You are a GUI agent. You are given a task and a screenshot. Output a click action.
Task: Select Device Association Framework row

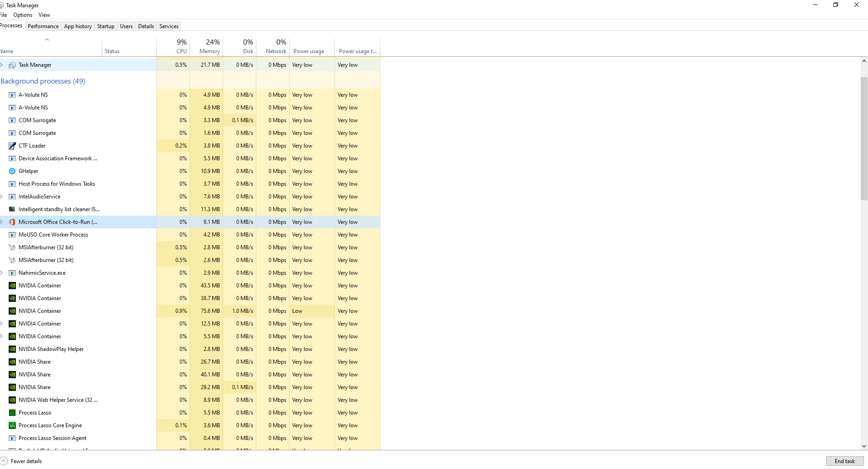[x=190, y=158]
